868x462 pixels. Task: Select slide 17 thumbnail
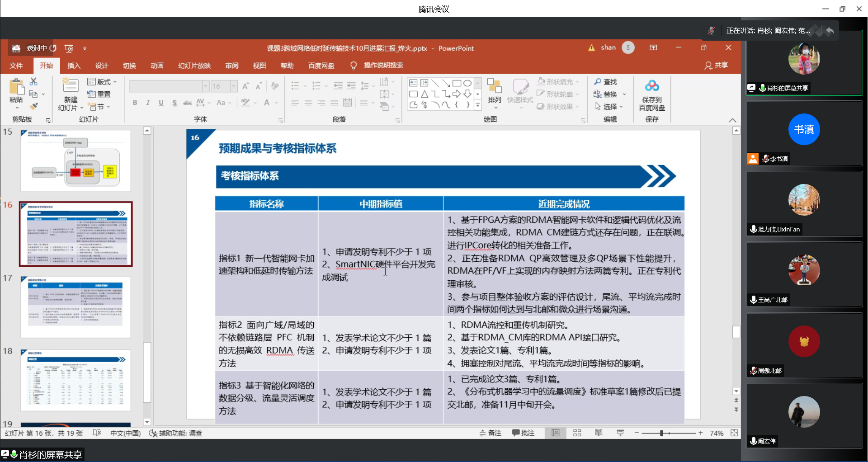[76, 307]
